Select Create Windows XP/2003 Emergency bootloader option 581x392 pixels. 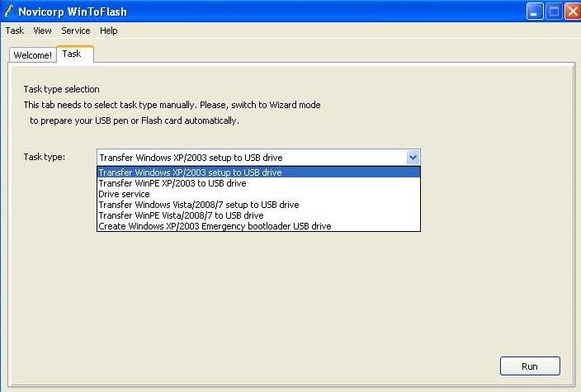258,226
